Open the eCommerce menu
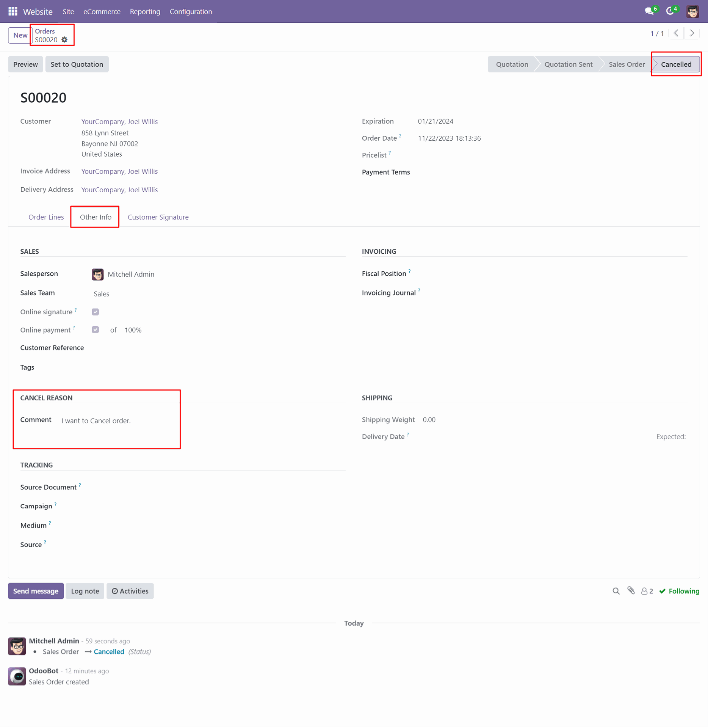Screen dimensions: 708x728 (x=102, y=11)
